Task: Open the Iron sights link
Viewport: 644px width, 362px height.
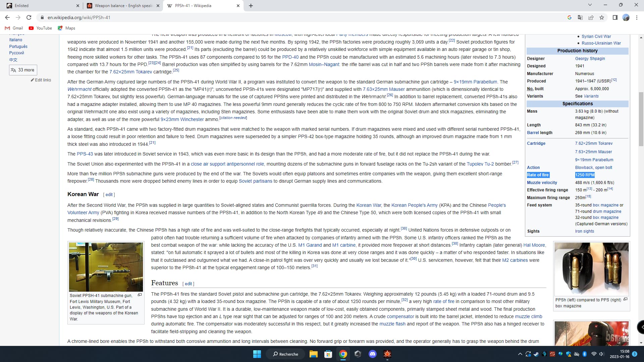Action: (584, 231)
